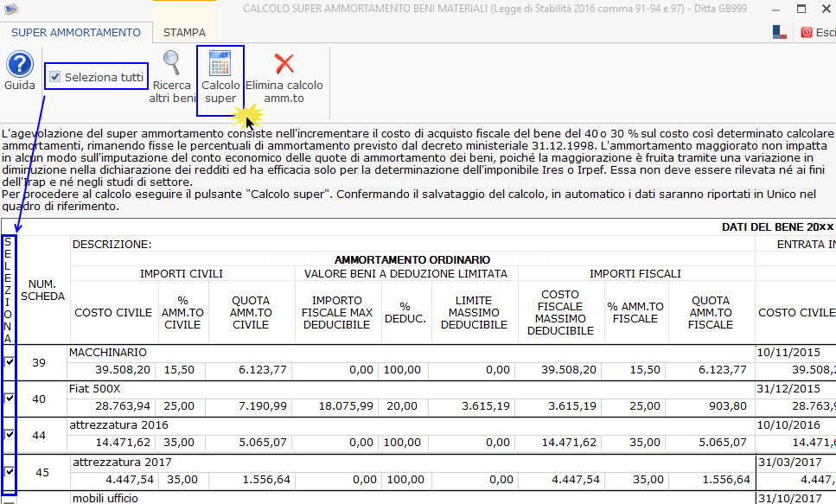Click the % AMM.TO FISCALE value 25,00
The width and height of the screenshot is (836, 504).
(x=637, y=405)
